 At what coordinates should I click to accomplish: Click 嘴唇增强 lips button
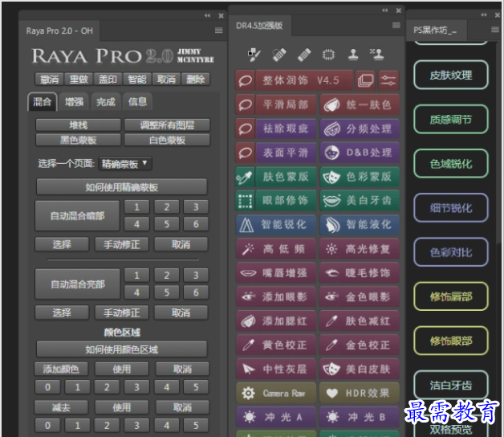(x=276, y=273)
